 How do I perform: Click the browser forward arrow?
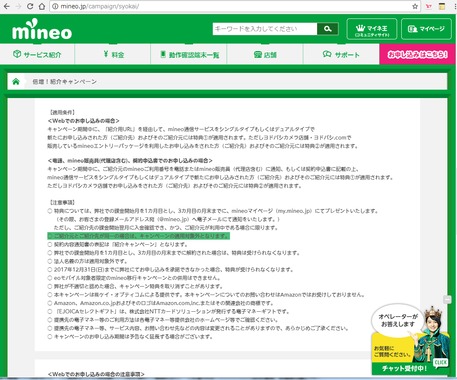point(18,6)
